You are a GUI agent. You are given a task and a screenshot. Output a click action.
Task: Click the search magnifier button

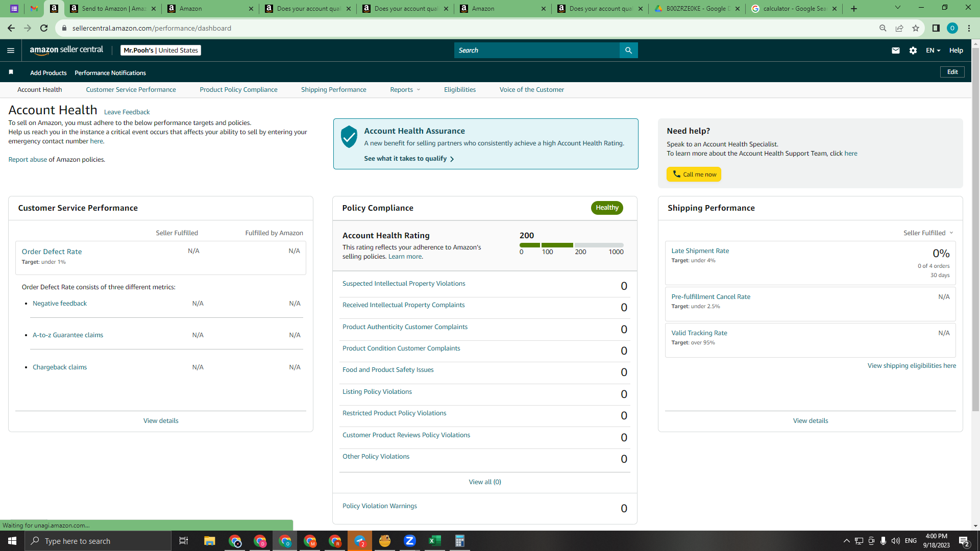(628, 51)
